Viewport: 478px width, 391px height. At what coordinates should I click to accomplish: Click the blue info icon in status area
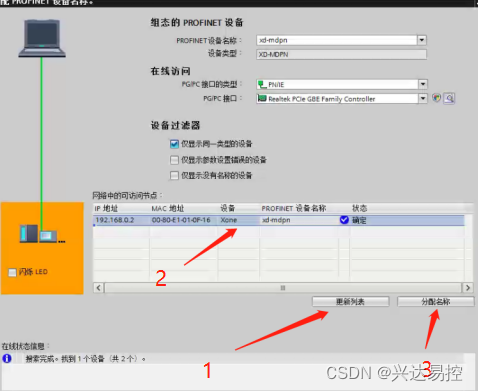point(7,358)
